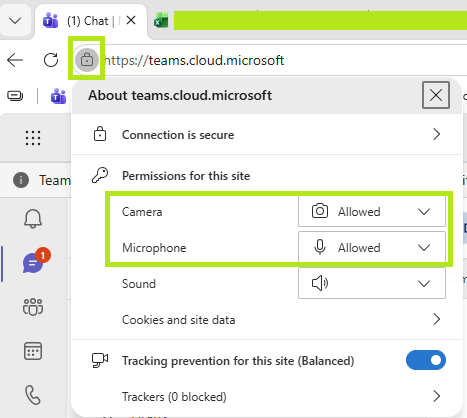This screenshot has width=467, height=418.
Task: Toggle Tracking prevention for this site
Action: (426, 360)
